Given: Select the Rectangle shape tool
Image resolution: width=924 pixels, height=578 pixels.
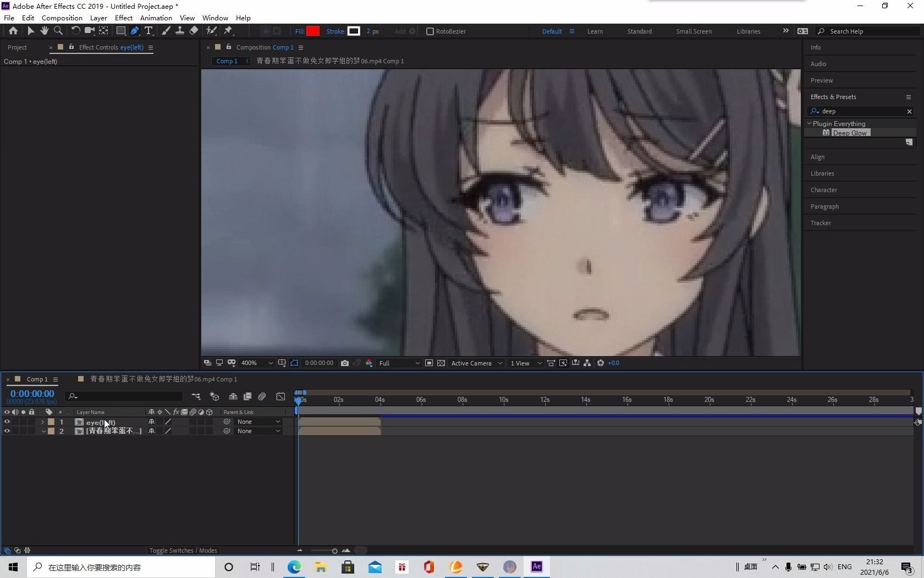Looking at the screenshot, I should click(x=120, y=31).
